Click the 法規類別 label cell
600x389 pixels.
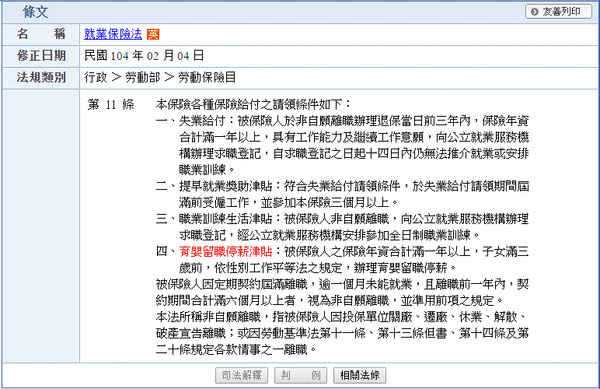41,78
